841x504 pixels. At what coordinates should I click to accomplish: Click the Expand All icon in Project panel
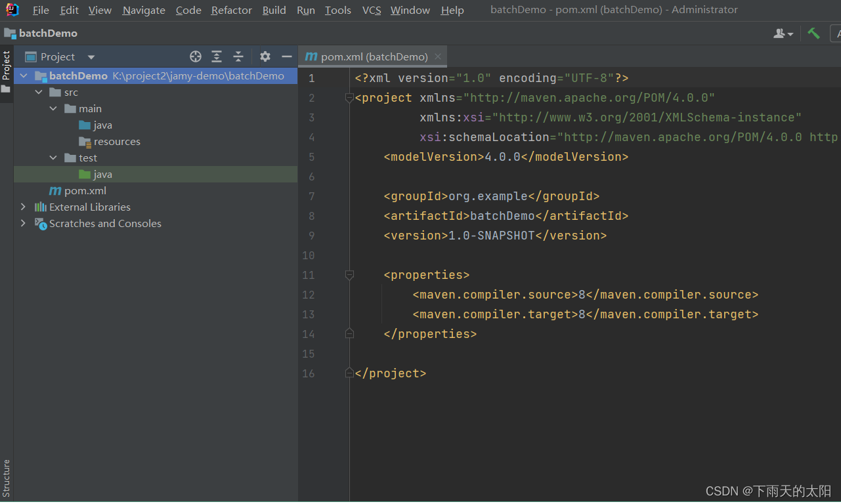coord(217,56)
